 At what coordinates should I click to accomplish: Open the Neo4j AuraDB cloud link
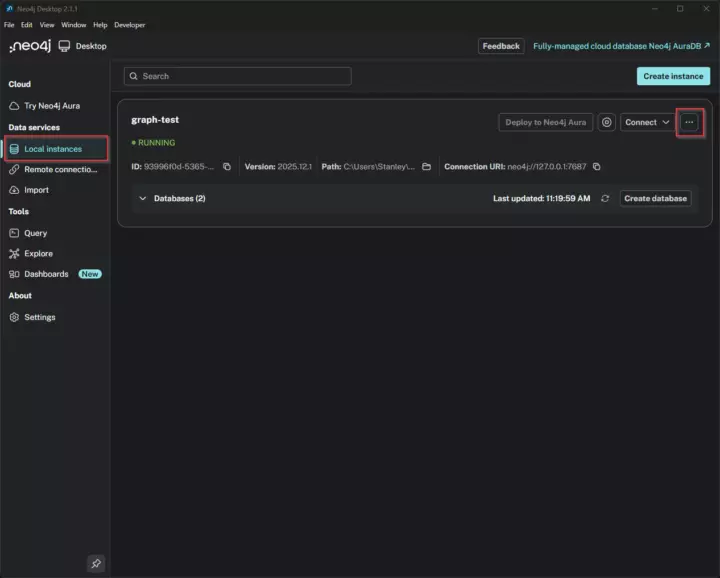coord(621,46)
